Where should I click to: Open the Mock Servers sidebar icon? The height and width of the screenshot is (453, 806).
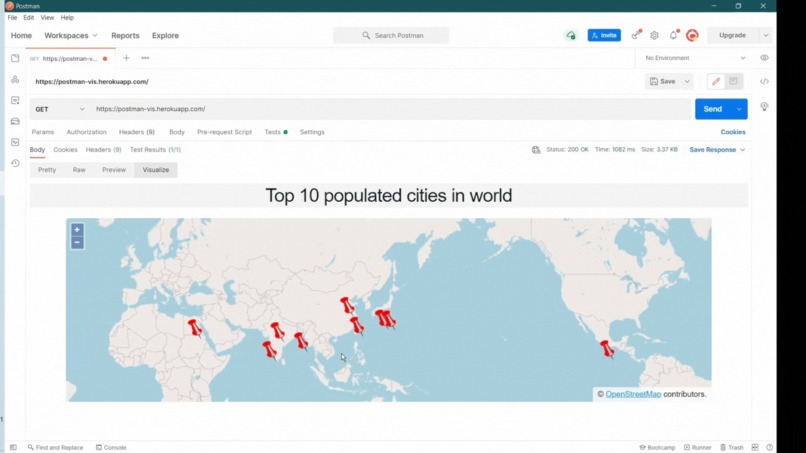point(15,121)
